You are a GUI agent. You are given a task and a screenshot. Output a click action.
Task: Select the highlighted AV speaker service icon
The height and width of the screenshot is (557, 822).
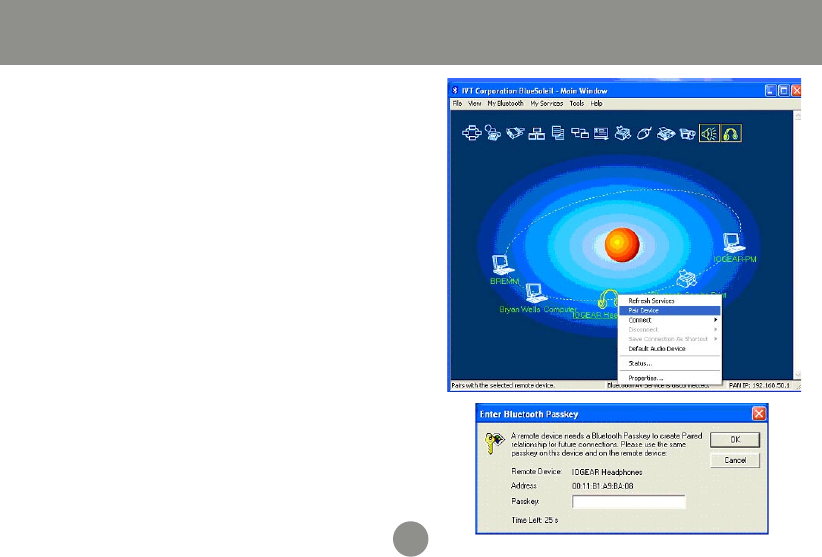[x=709, y=133]
